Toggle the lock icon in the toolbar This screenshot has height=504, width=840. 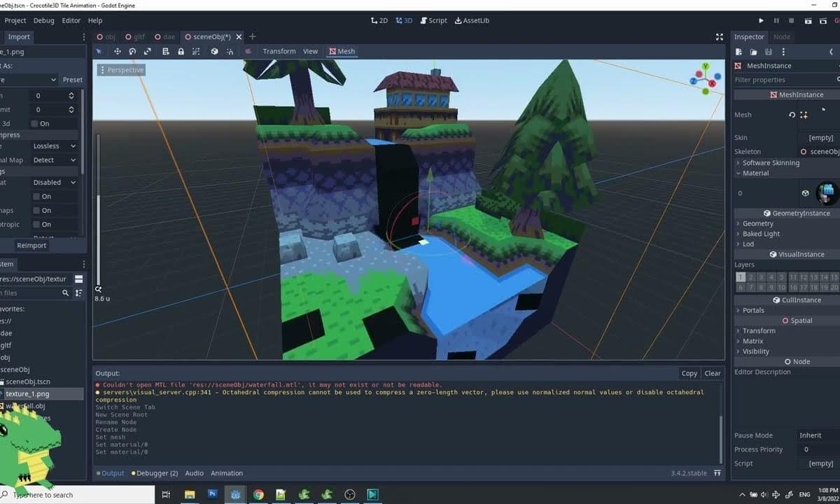click(x=181, y=51)
